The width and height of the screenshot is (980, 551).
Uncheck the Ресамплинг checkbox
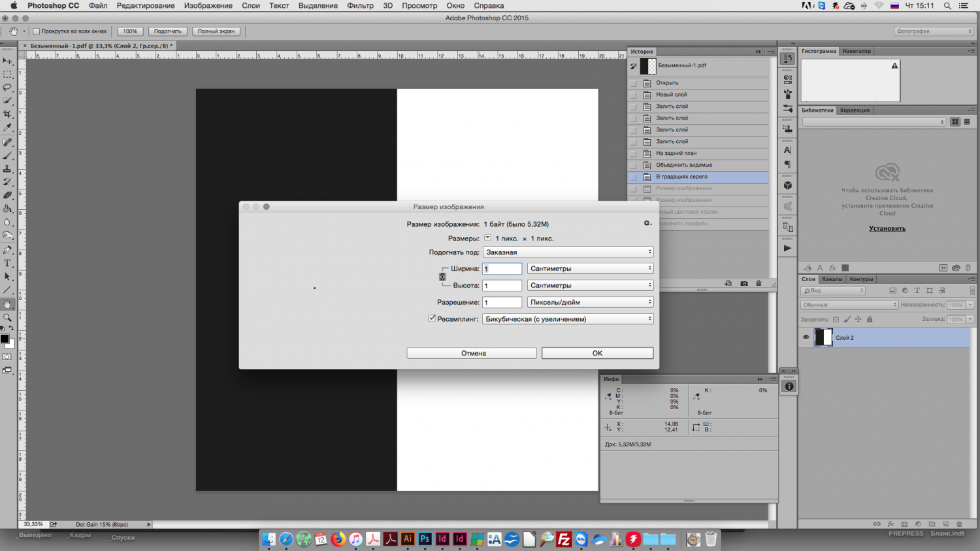432,318
